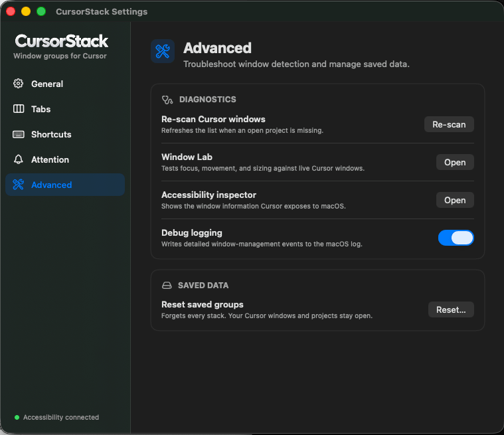This screenshot has height=435, width=504.
Task: Go to the Shortcuts section
Action: (65, 134)
